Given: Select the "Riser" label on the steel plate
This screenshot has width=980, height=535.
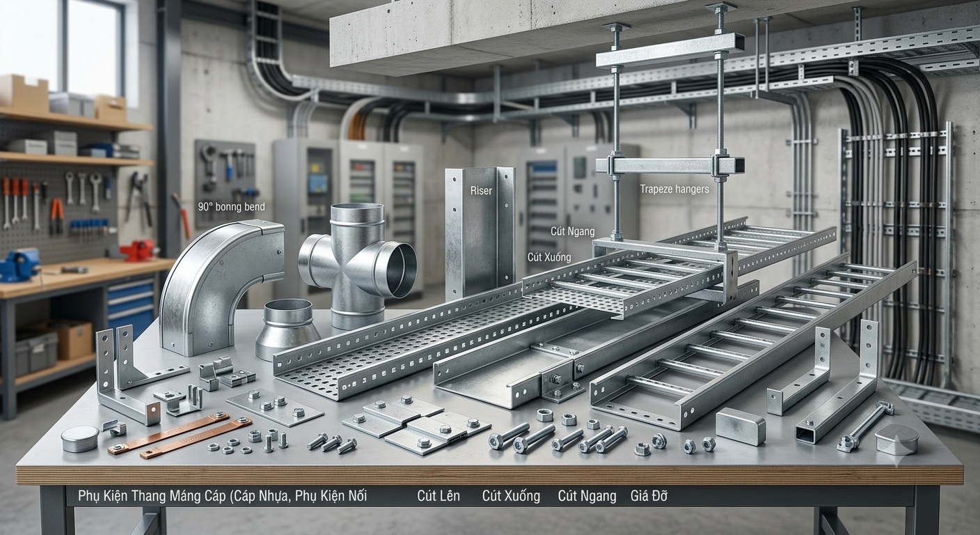Looking at the screenshot, I should click(x=481, y=189).
